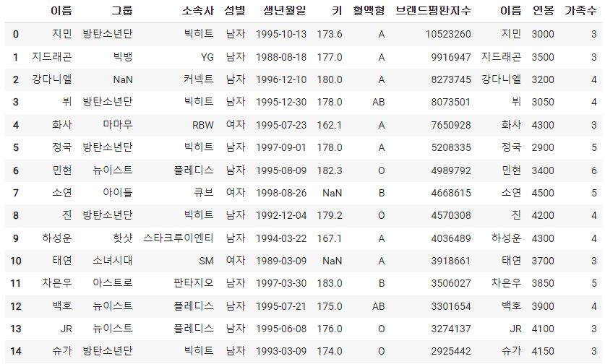Select brand index value 7650928
Screen dimensions: 605x364
[451, 126]
